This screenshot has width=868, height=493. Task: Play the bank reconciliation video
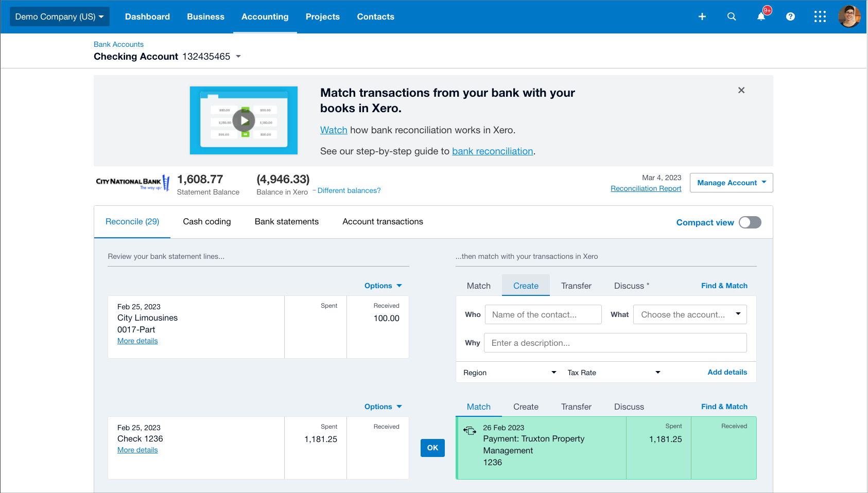pos(244,120)
